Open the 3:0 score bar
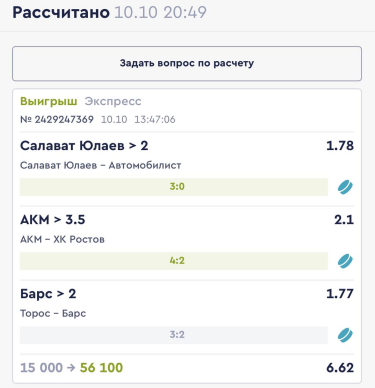375x388 pixels. click(x=174, y=187)
